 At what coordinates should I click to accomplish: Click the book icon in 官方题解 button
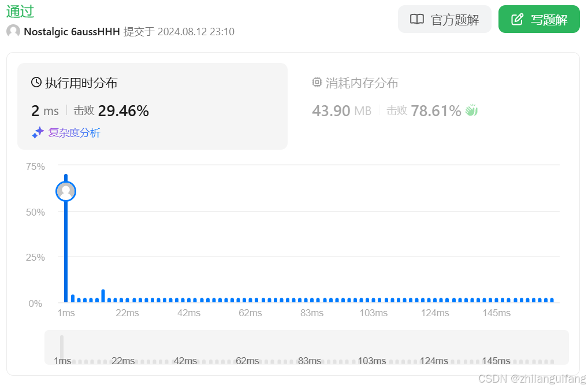[x=417, y=19]
